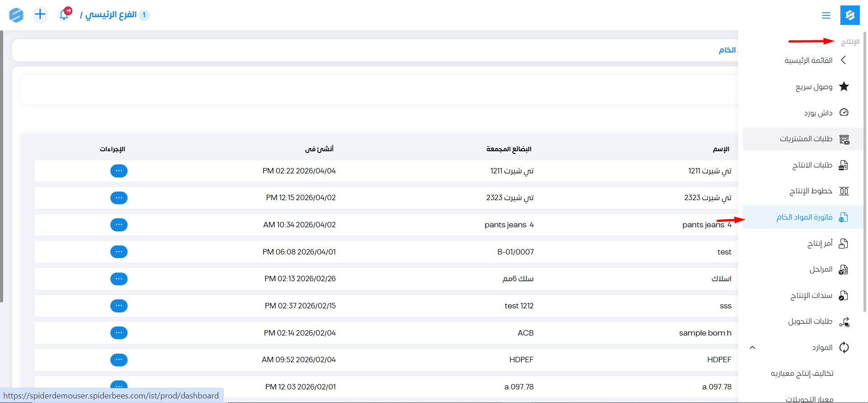Open actions menu for test row
The height and width of the screenshot is (403, 868).
tap(119, 252)
